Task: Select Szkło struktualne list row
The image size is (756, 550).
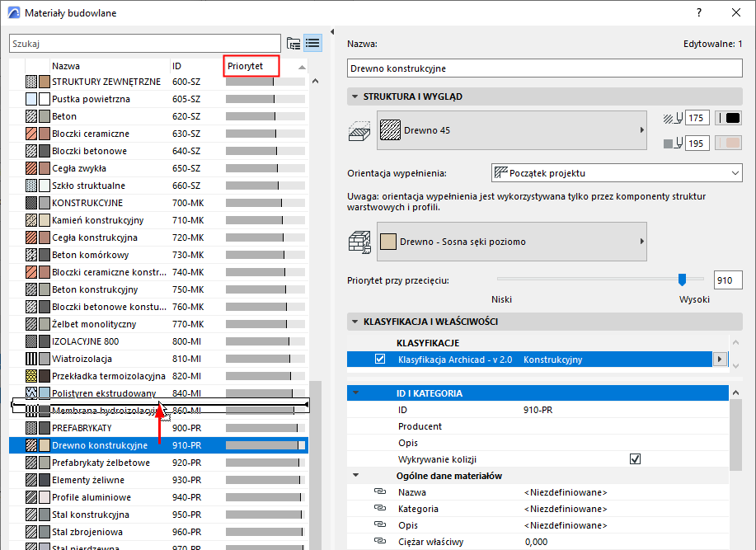Action: [158, 186]
